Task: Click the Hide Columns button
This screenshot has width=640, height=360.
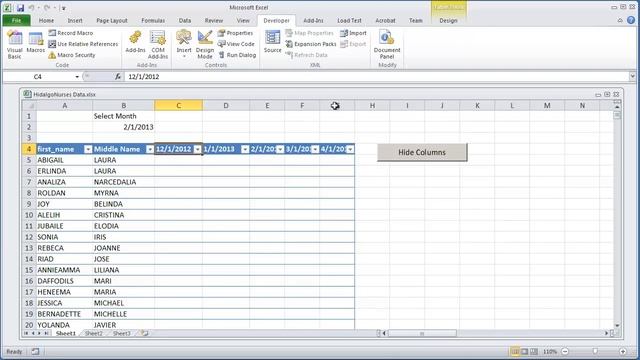Action: click(x=422, y=152)
